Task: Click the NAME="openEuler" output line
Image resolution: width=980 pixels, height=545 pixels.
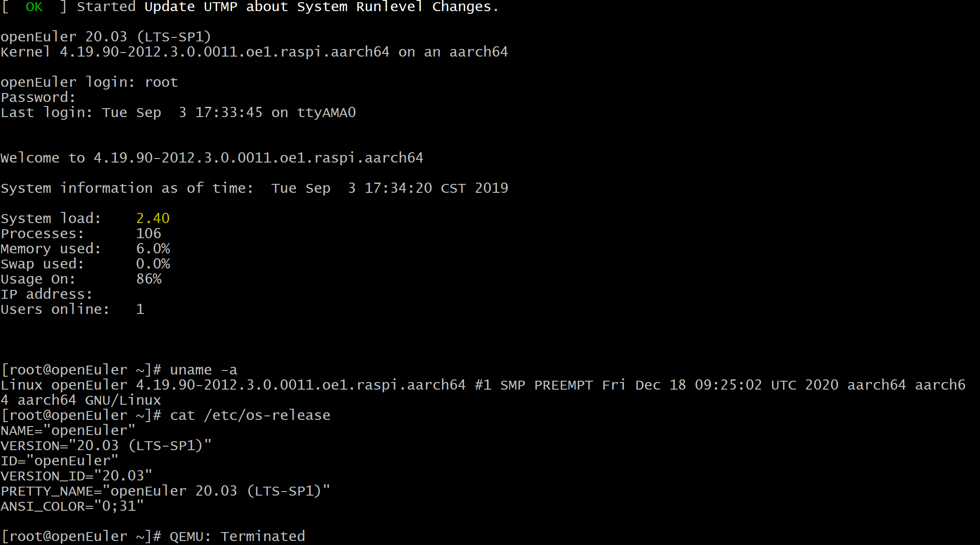Action: pos(68,431)
